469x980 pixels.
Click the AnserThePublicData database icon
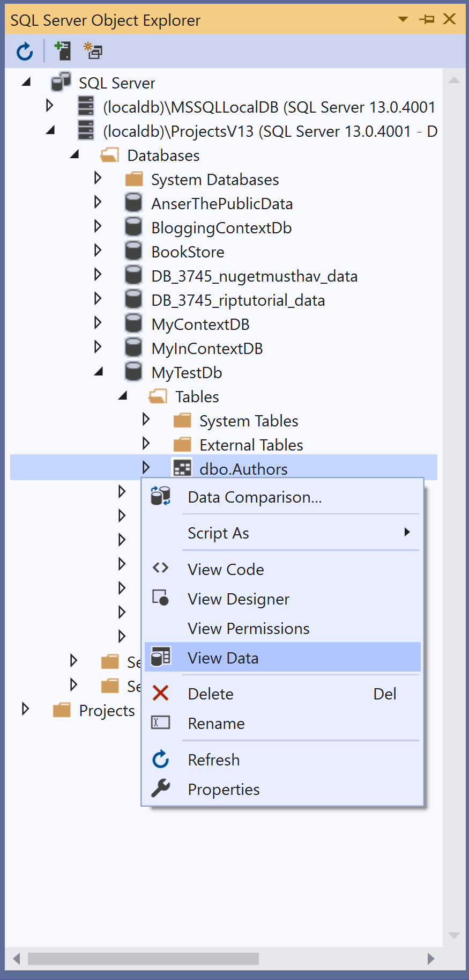click(133, 203)
